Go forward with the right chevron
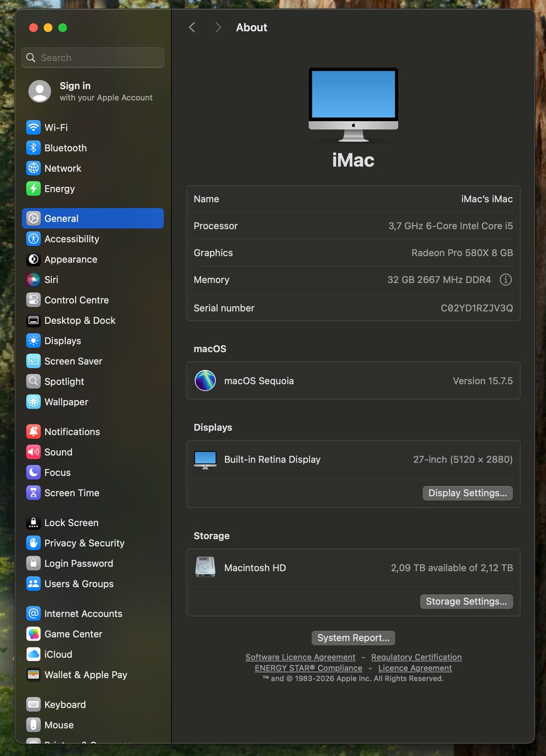The image size is (546, 756). pos(218,27)
